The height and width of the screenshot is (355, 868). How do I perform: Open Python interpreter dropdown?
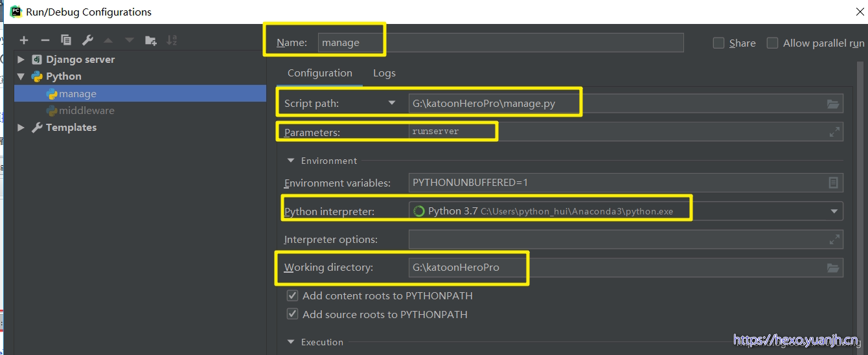pyautogui.click(x=834, y=211)
